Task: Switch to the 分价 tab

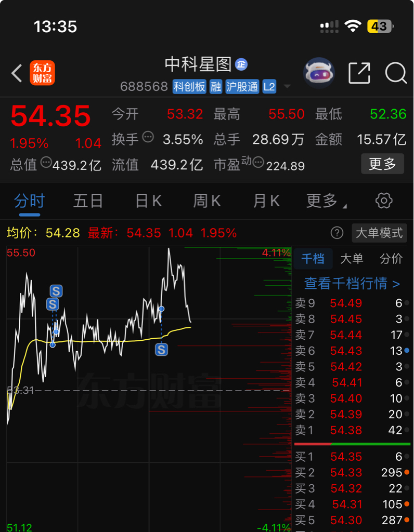Action: (x=391, y=259)
